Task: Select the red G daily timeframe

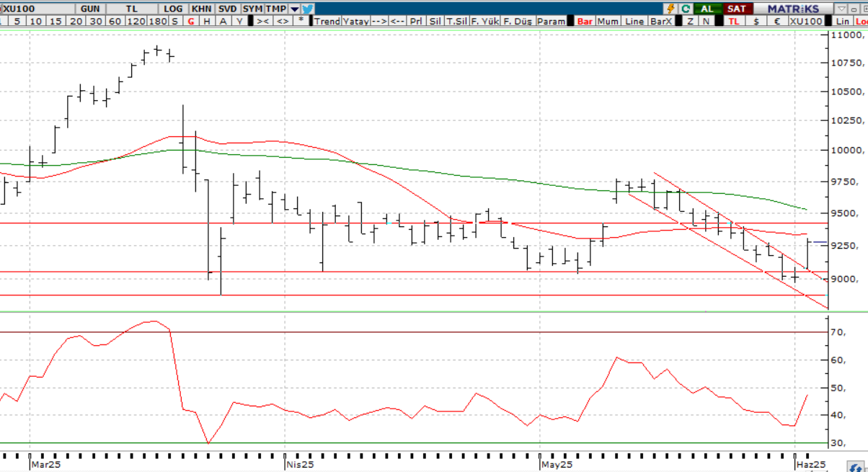Action: point(191,22)
